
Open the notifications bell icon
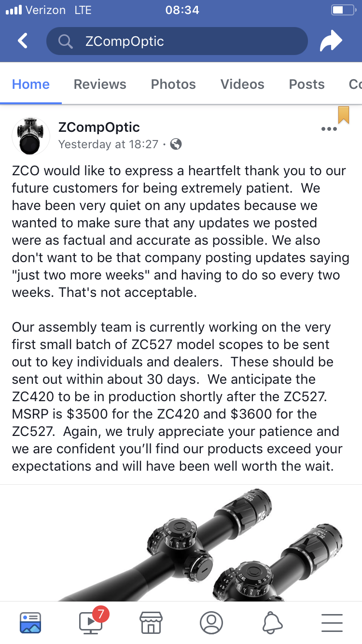coord(272,623)
